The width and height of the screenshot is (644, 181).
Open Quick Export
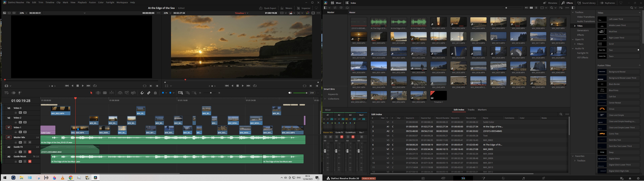point(267,8)
